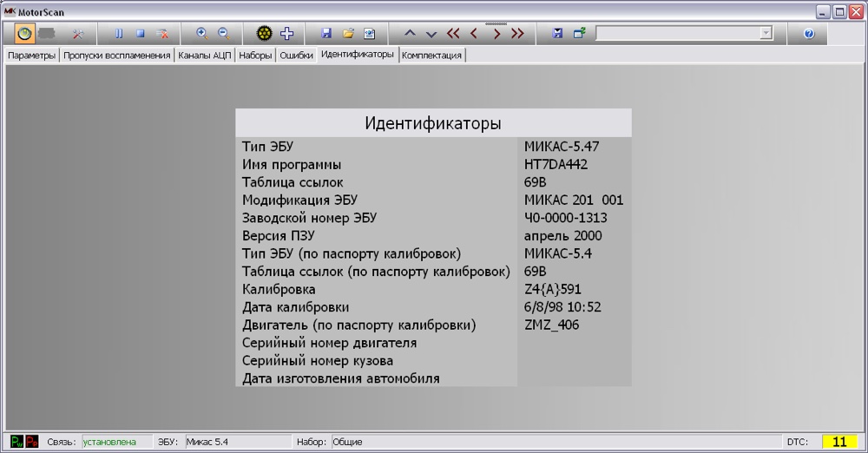This screenshot has height=453, width=868.
Task: Switch to the Параметры tab
Action: click(x=31, y=56)
